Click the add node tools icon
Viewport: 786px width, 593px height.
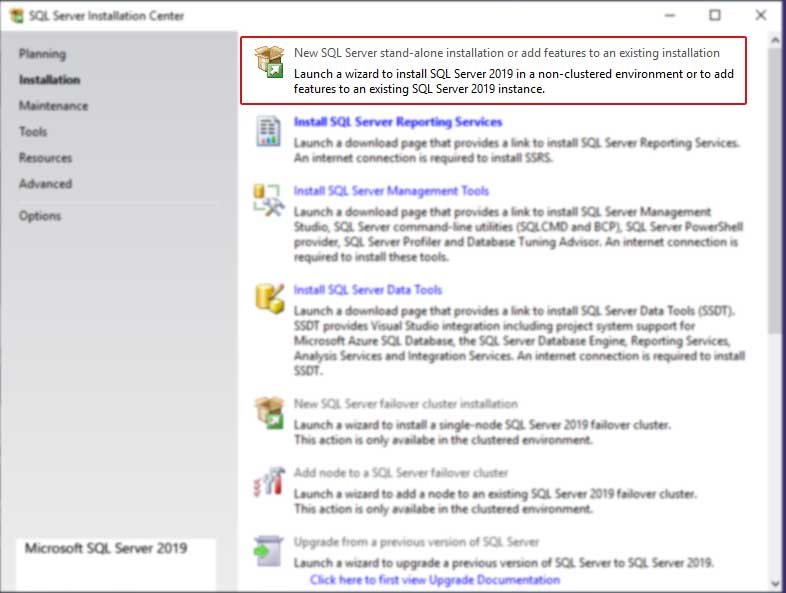pos(269,481)
